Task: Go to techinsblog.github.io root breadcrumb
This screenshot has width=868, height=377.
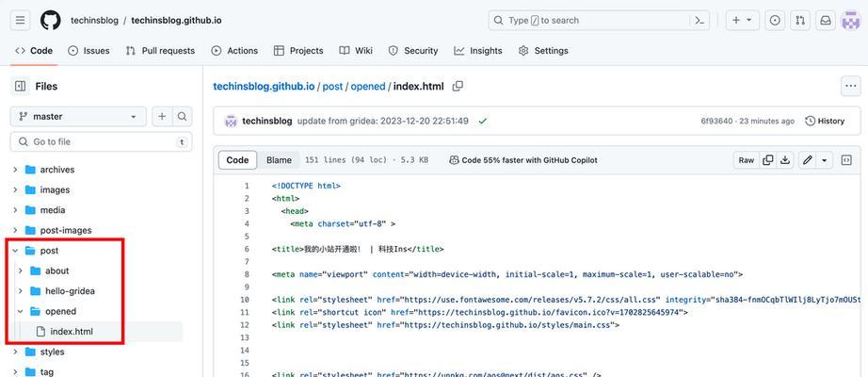Action: pos(264,87)
